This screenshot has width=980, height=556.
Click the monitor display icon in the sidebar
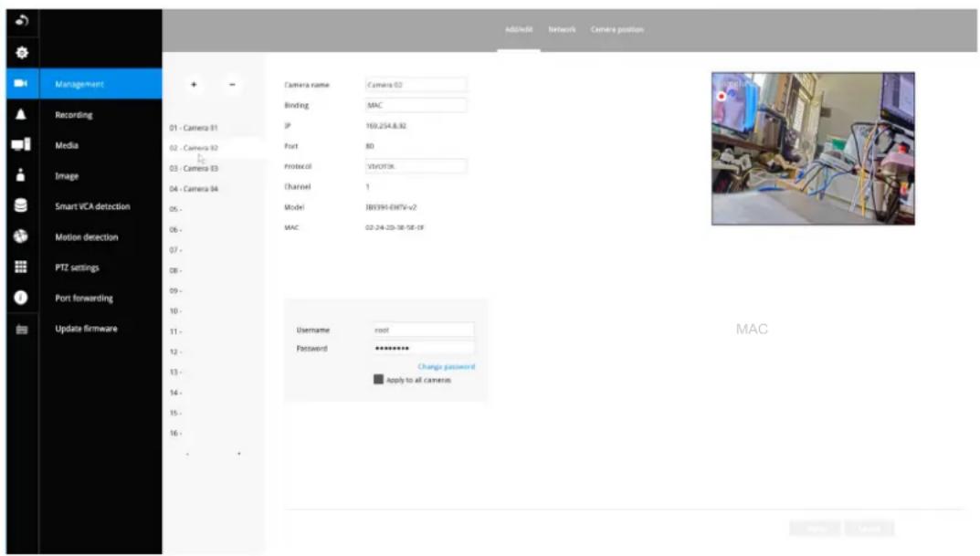pyautogui.click(x=21, y=144)
